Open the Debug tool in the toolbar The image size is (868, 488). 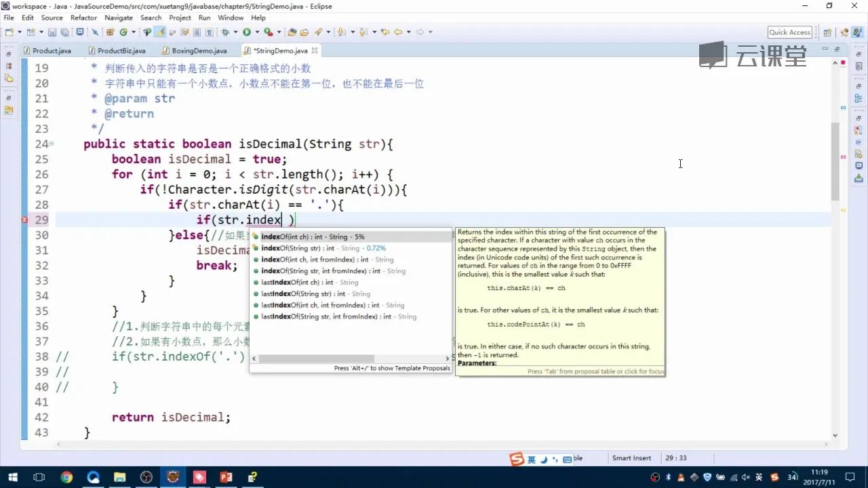coord(224,32)
